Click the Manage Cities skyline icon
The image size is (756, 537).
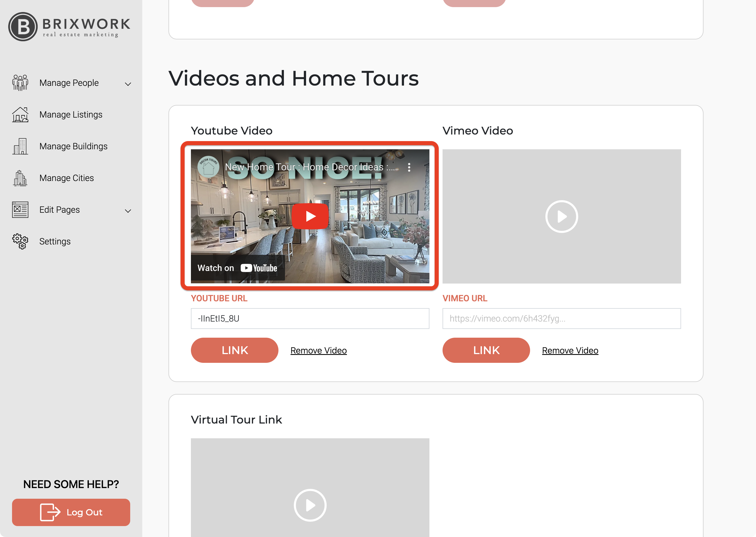pyautogui.click(x=20, y=178)
